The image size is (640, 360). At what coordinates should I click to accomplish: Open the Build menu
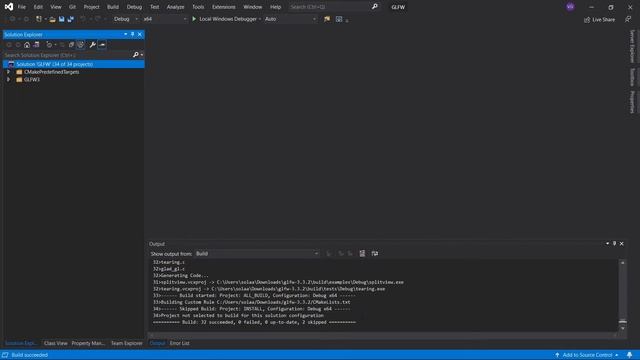tap(113, 7)
